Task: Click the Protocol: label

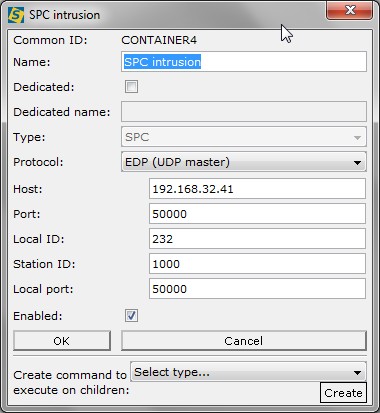Action: click(38, 162)
